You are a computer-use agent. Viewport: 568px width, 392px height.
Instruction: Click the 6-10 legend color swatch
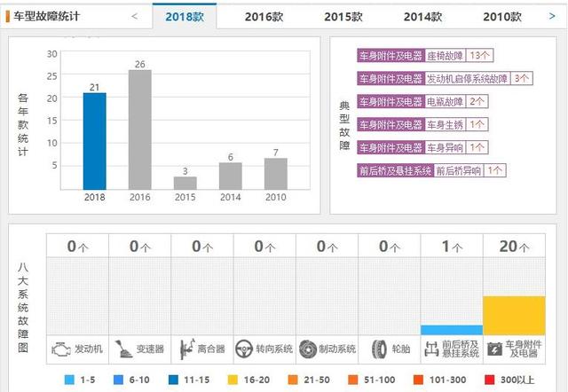click(x=118, y=380)
